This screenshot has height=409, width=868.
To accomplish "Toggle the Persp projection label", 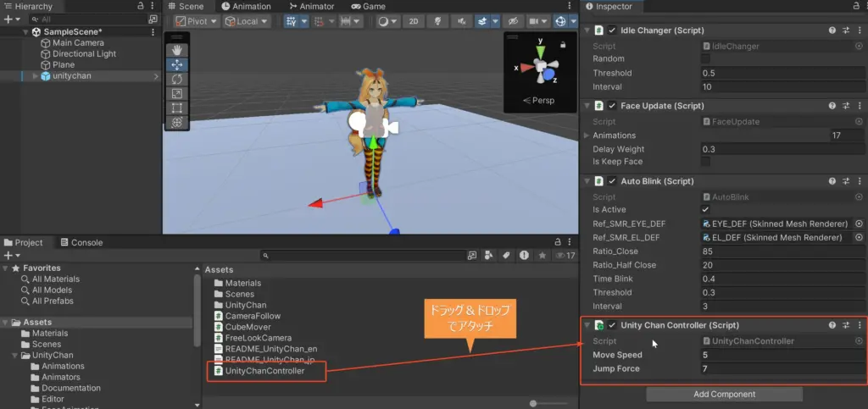I will tap(538, 101).
